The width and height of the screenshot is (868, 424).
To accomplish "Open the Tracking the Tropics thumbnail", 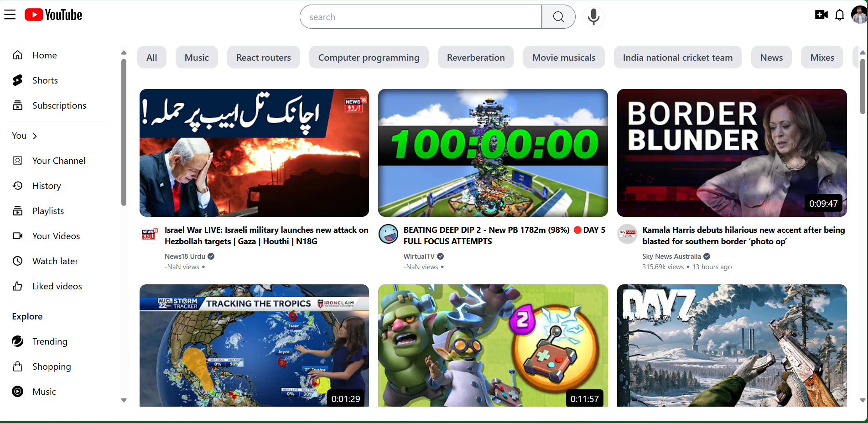I will (x=254, y=345).
